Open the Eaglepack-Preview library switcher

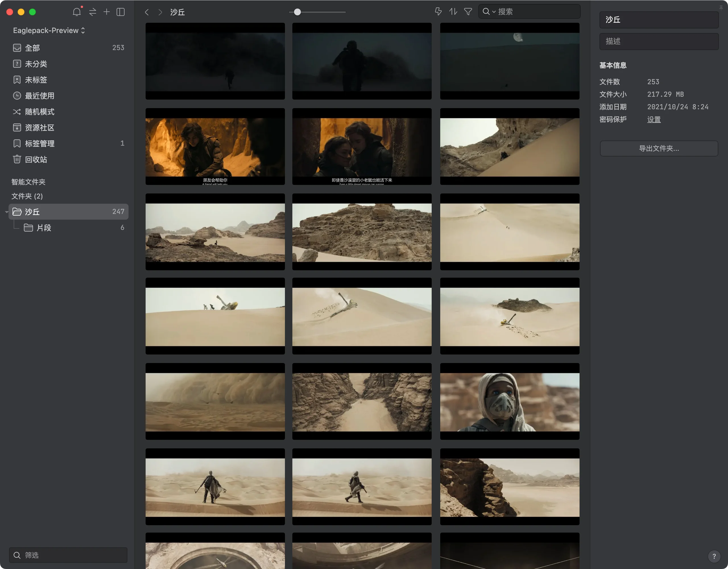tap(49, 30)
